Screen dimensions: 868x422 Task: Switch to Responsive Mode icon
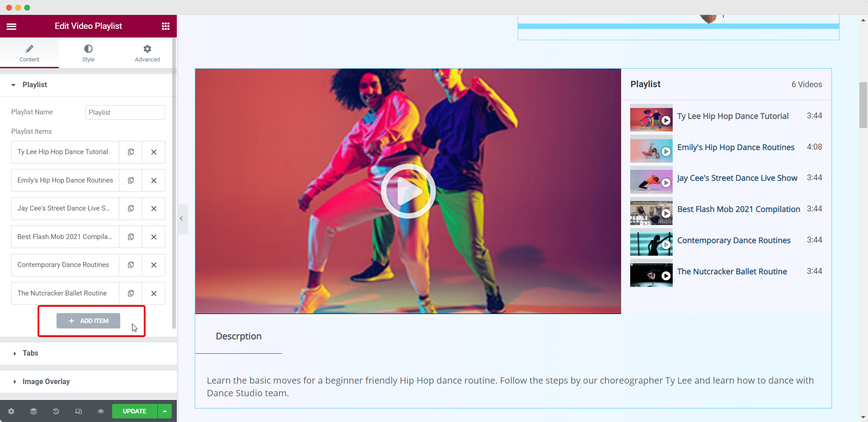[78, 411]
